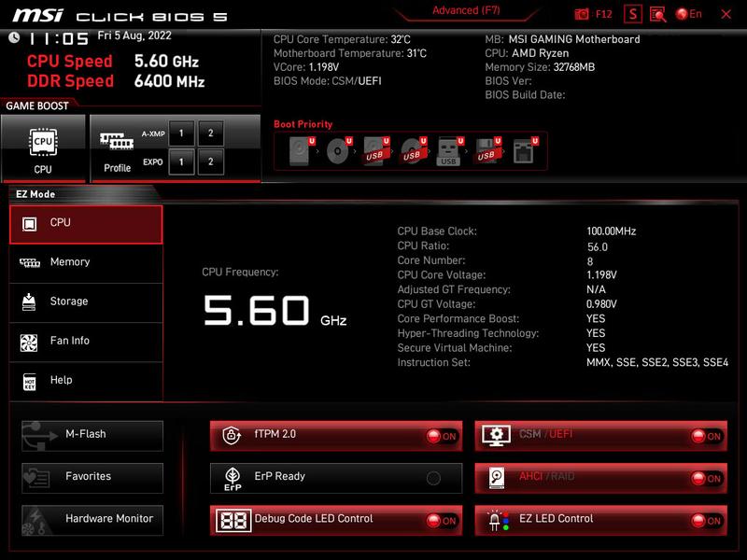The image size is (747, 560).
Task: Select the USB key boot device icon
Action: [450, 151]
